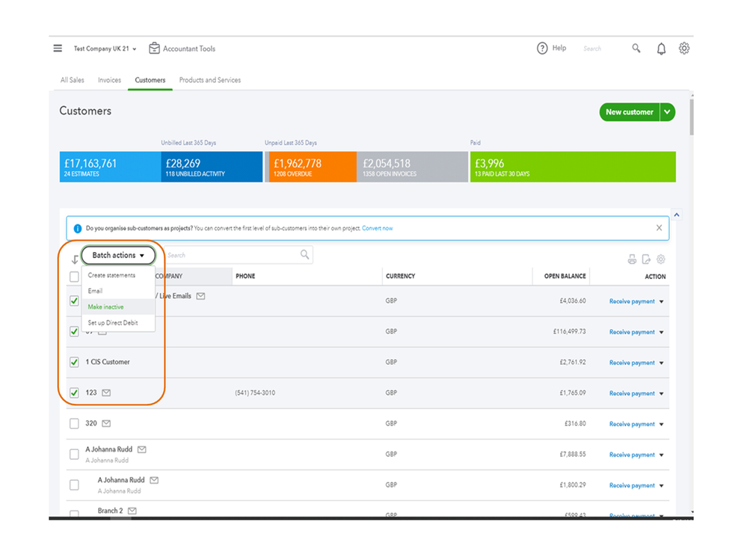747x560 pixels.
Task: Click the New customer button
Action: [630, 112]
